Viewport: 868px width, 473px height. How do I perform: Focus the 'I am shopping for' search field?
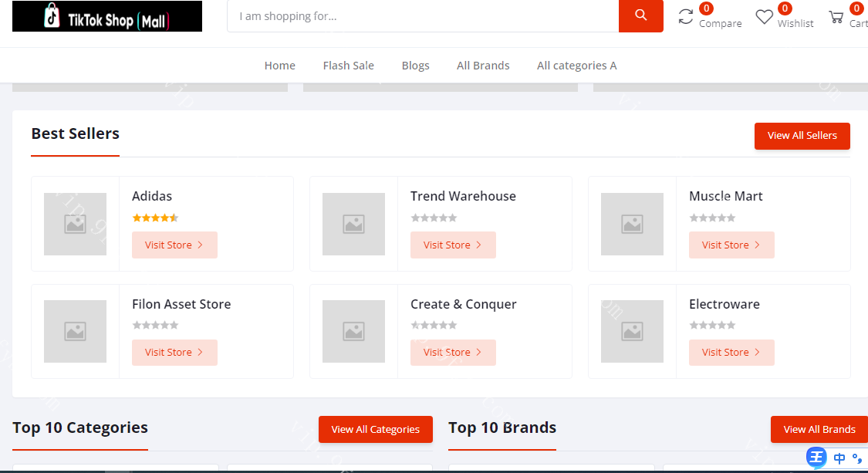pos(423,16)
